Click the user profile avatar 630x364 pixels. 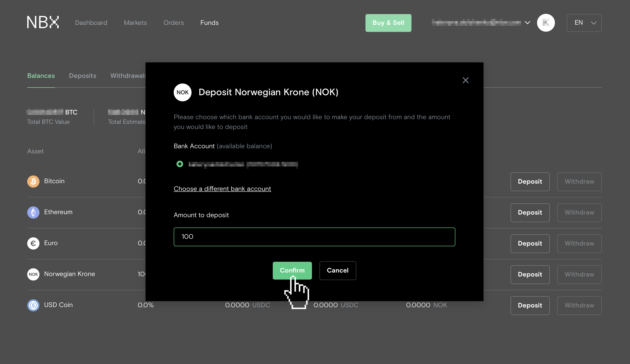pos(545,23)
